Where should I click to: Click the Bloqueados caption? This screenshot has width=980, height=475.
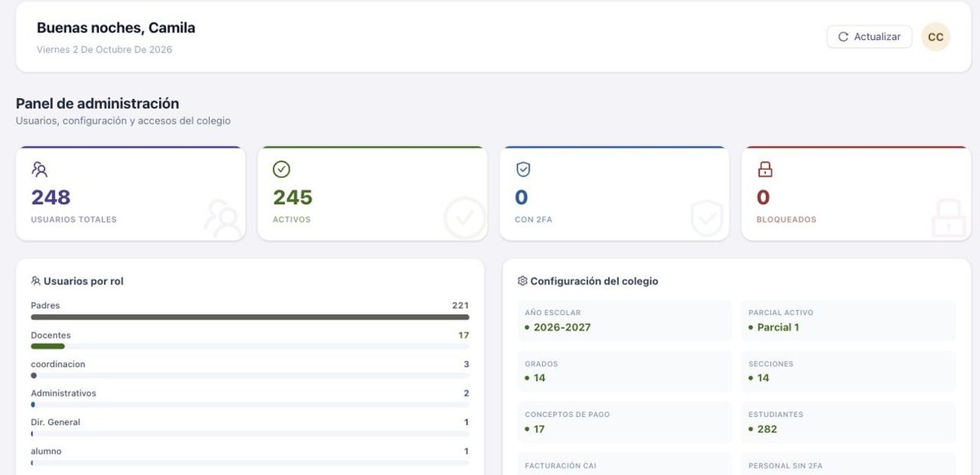[x=786, y=220]
